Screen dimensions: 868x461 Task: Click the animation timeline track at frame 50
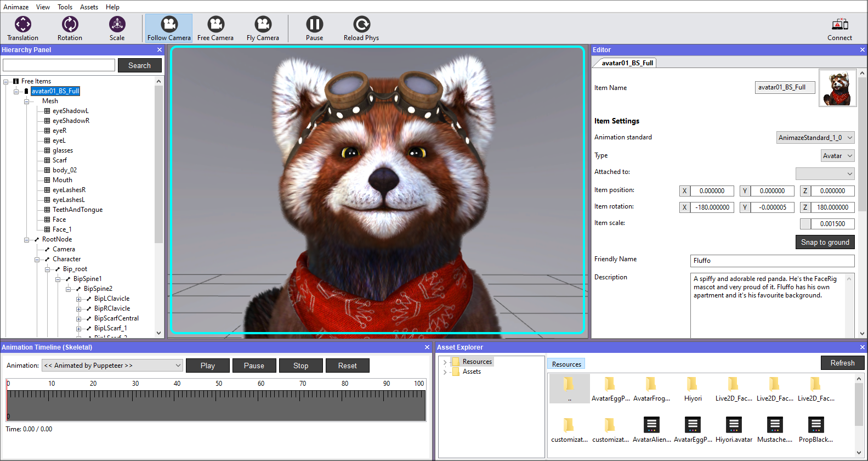point(218,405)
